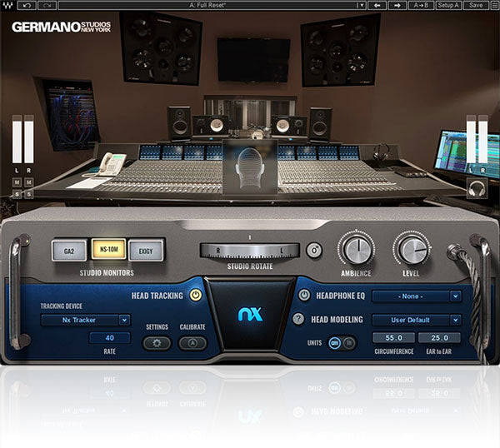The width and height of the screenshot is (500, 448).
Task: Mute the left input channel
Action: [17, 182]
